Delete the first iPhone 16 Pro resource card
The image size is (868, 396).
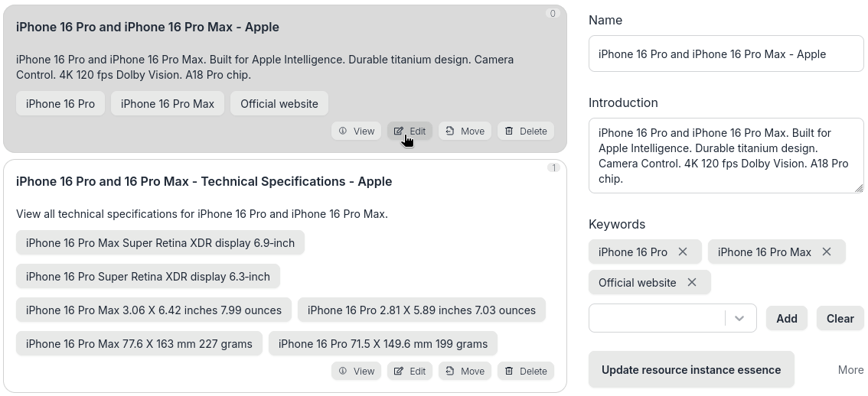[x=525, y=131]
